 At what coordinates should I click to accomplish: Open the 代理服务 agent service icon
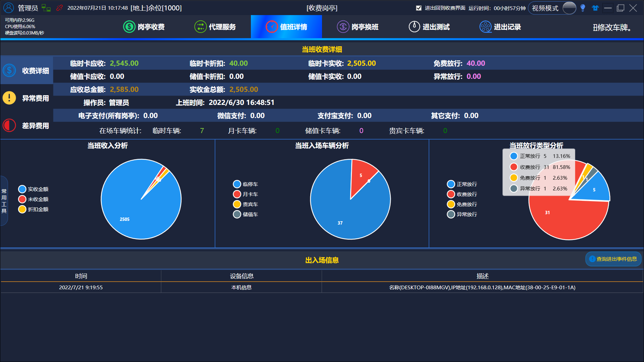(200, 27)
